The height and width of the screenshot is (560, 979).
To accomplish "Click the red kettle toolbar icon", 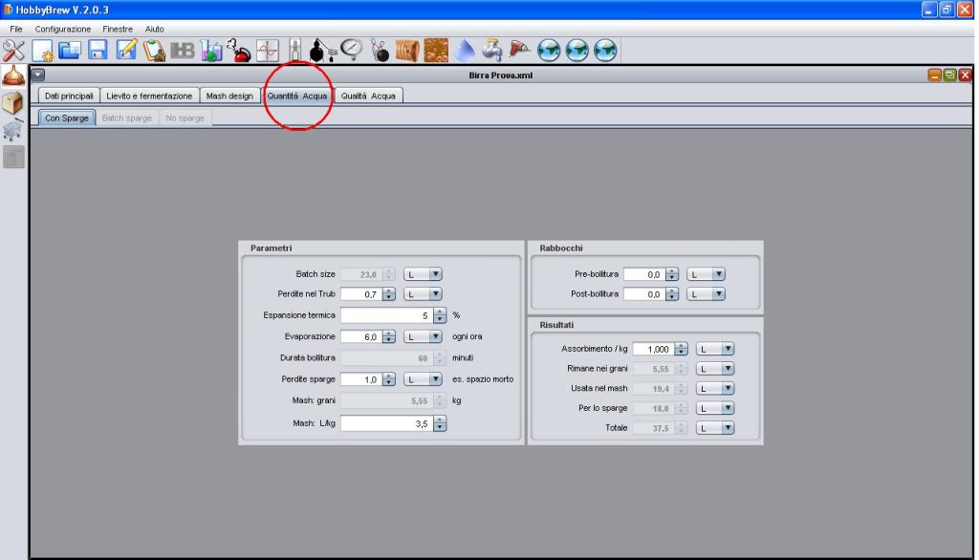I will pyautogui.click(x=239, y=51).
